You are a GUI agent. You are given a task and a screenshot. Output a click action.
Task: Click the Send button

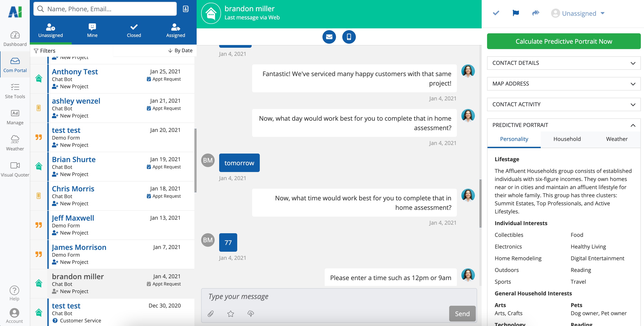click(462, 314)
